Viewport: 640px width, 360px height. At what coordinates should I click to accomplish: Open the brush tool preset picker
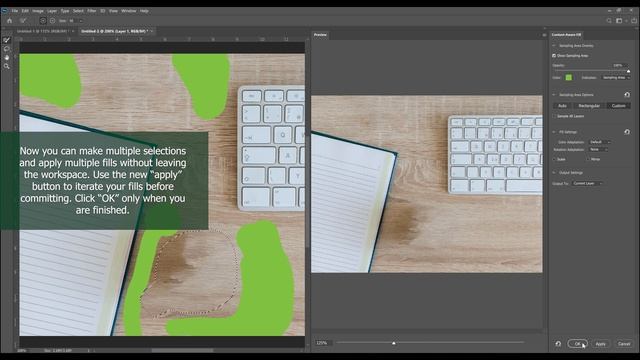pyautogui.click(x=24, y=20)
